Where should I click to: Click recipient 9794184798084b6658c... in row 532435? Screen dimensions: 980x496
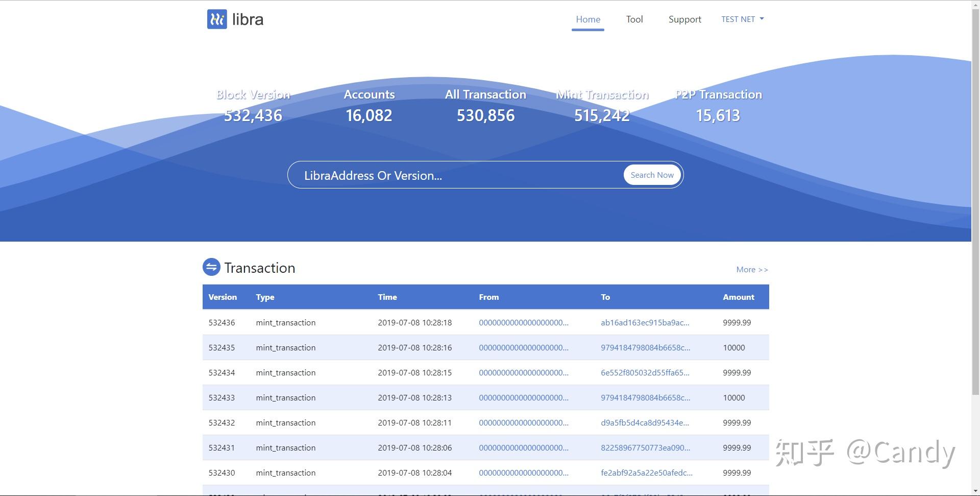pyautogui.click(x=645, y=348)
